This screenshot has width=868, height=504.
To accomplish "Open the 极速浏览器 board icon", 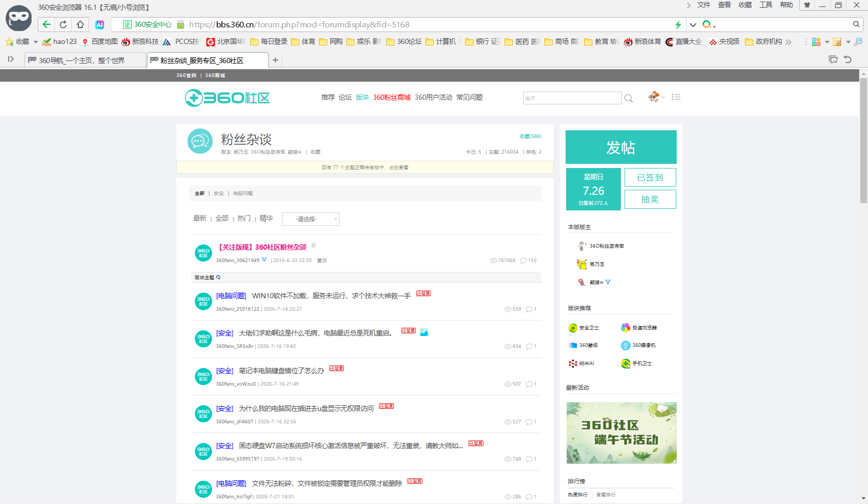I will [626, 328].
